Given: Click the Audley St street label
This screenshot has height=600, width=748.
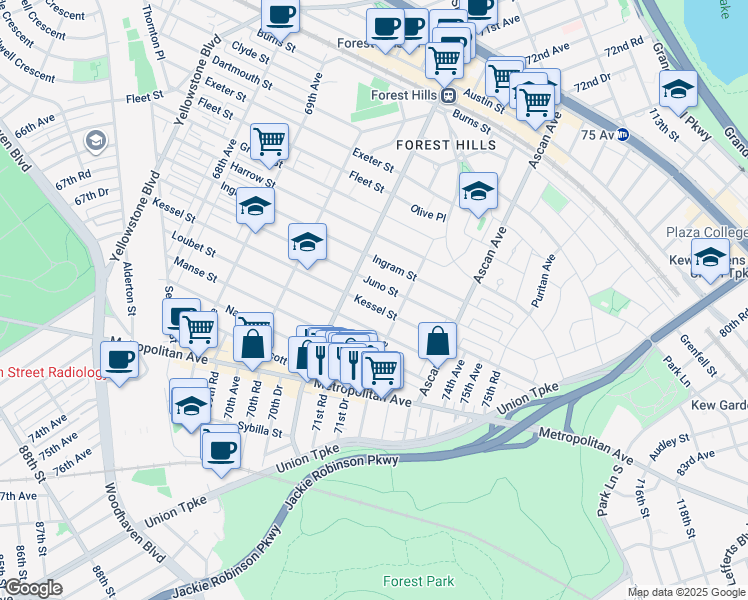Looking at the screenshot, I should (x=669, y=447).
